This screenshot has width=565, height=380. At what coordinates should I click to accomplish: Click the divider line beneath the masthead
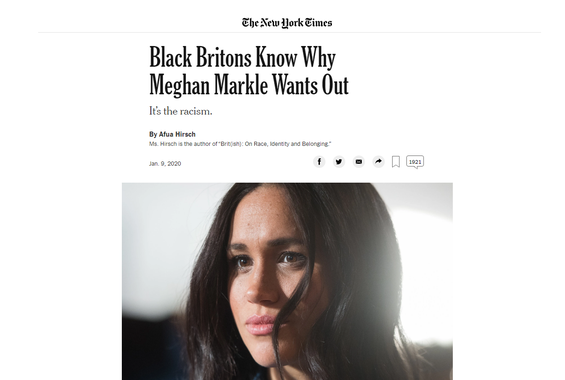pos(289,32)
